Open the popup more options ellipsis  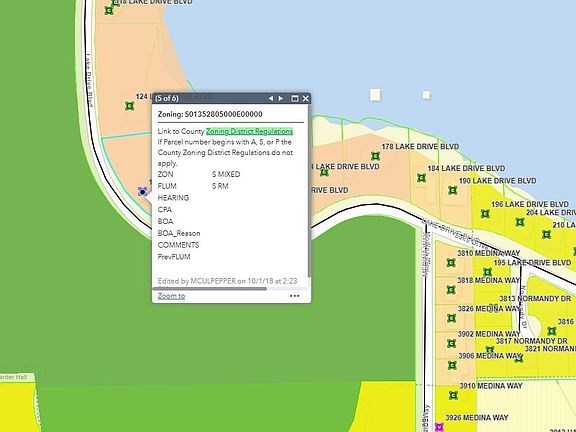pos(295,296)
